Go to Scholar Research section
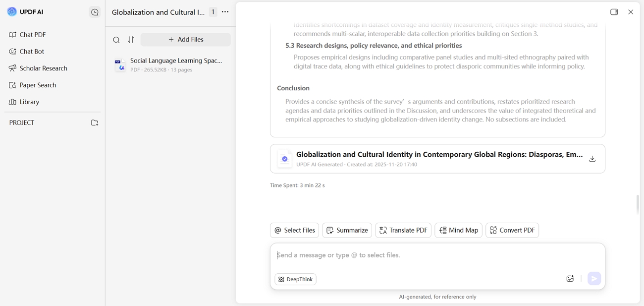 pyautogui.click(x=43, y=68)
